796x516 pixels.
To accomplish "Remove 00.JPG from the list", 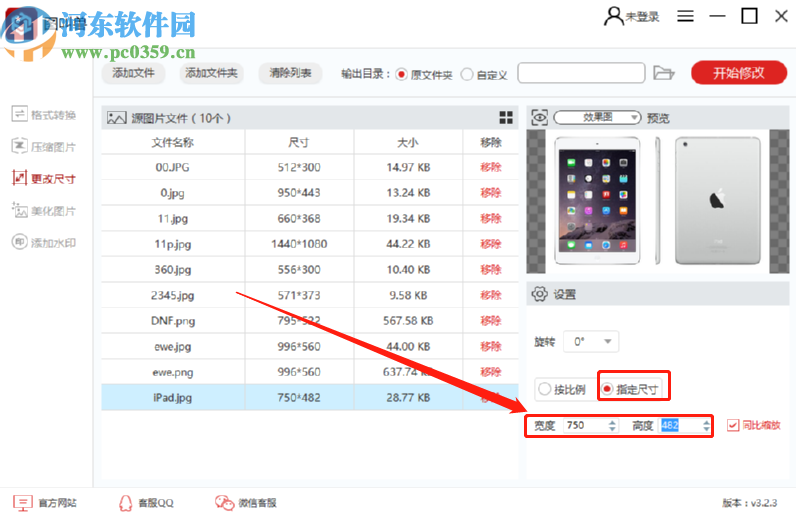I will 490,167.
